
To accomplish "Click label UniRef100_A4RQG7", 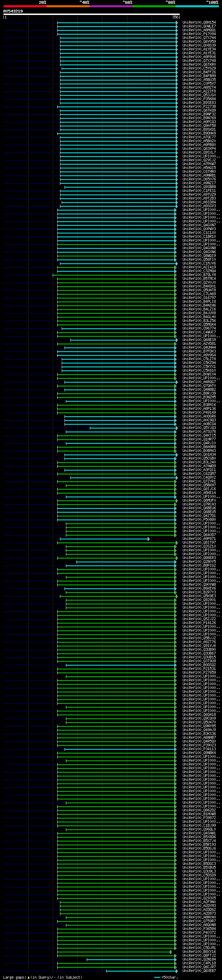I will (199, 382).
